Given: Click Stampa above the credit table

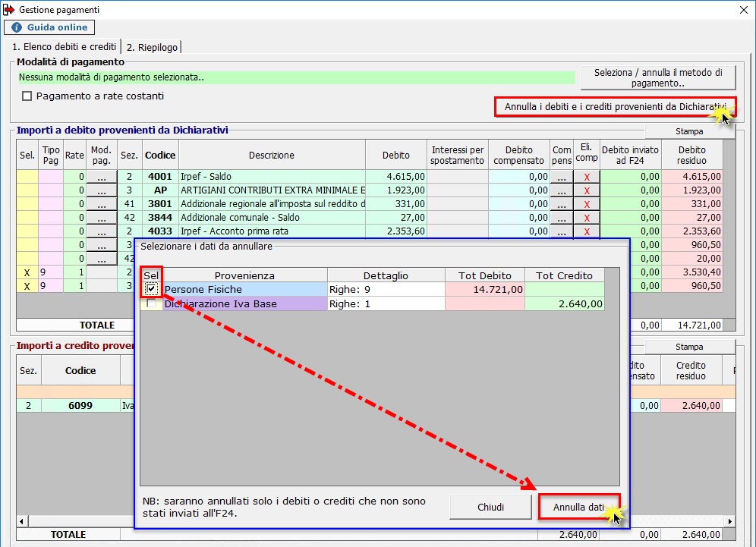Looking at the screenshot, I should tap(689, 347).
